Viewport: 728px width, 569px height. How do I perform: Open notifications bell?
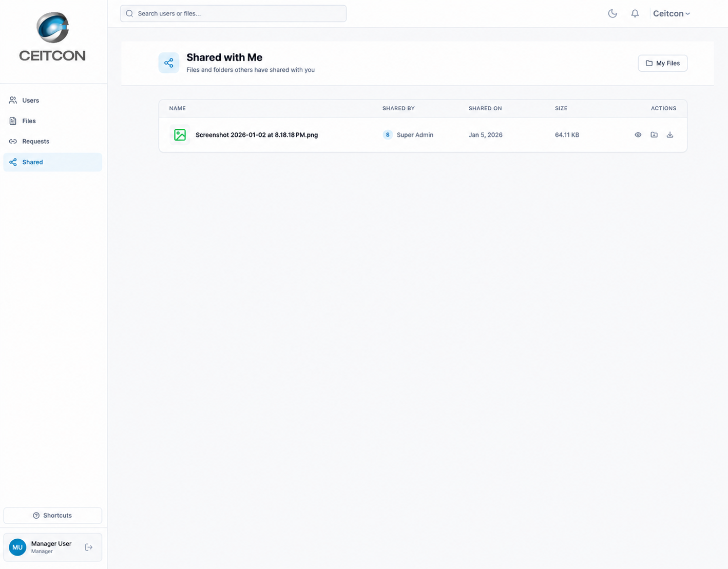pos(635,14)
